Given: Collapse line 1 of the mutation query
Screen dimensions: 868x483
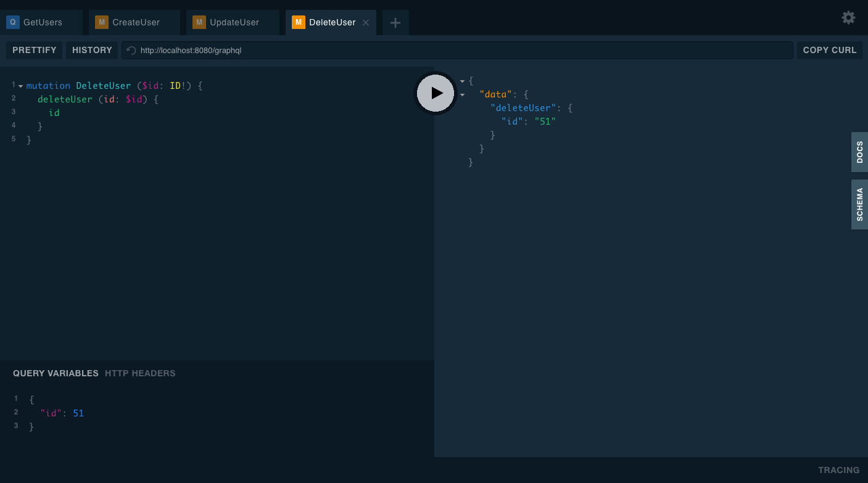Looking at the screenshot, I should tap(20, 85).
